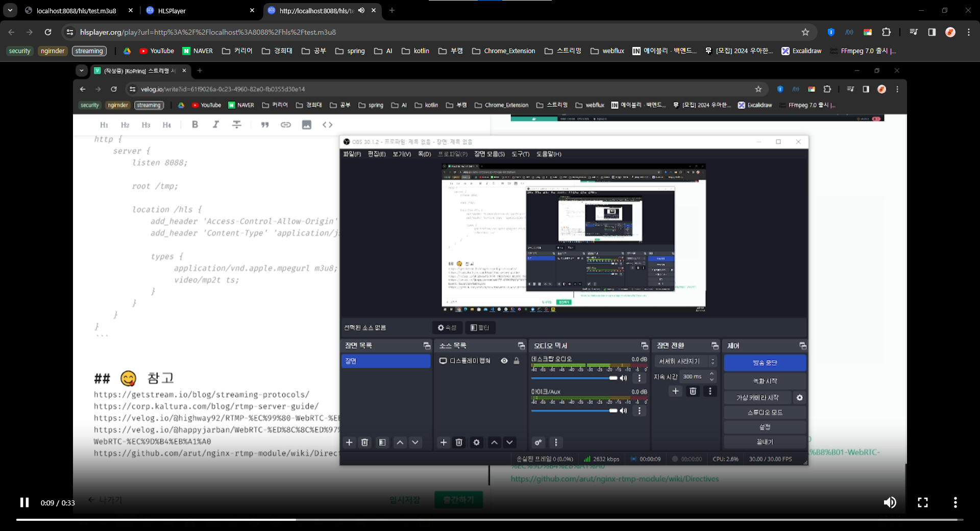
Task: Open profile avatar in outer Chrome toolbar
Action: point(950,32)
